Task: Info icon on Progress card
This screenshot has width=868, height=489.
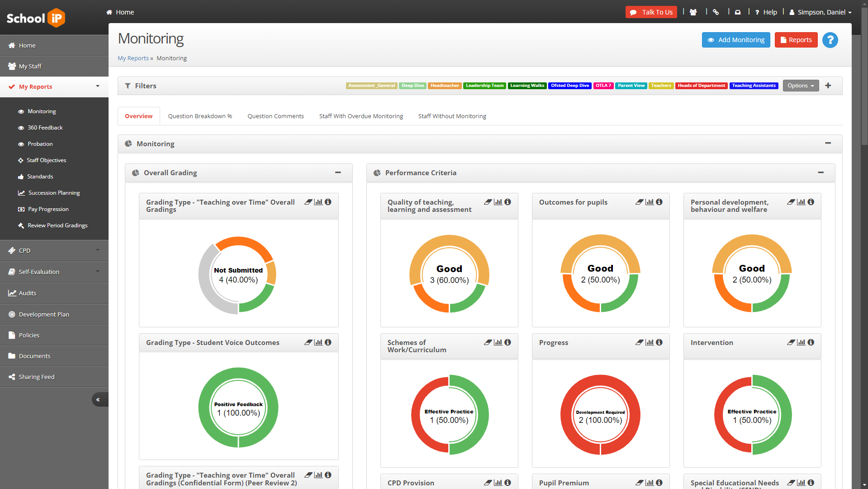Action: [x=659, y=342]
